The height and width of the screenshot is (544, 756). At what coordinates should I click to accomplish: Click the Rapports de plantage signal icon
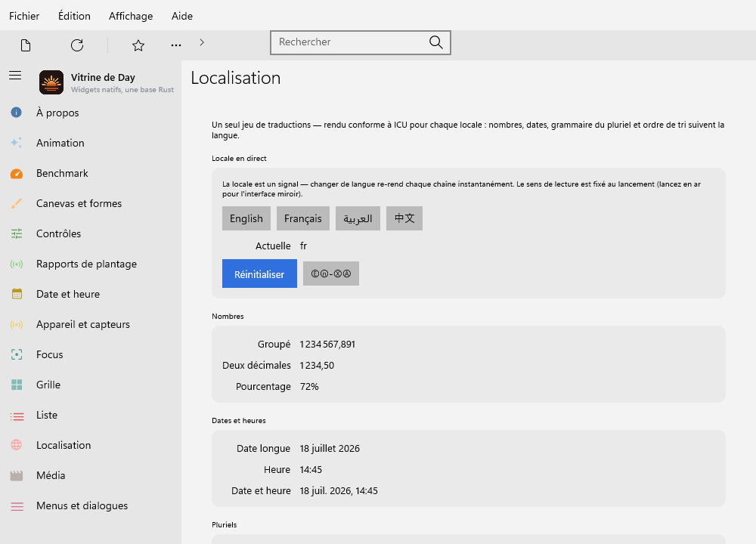17,264
